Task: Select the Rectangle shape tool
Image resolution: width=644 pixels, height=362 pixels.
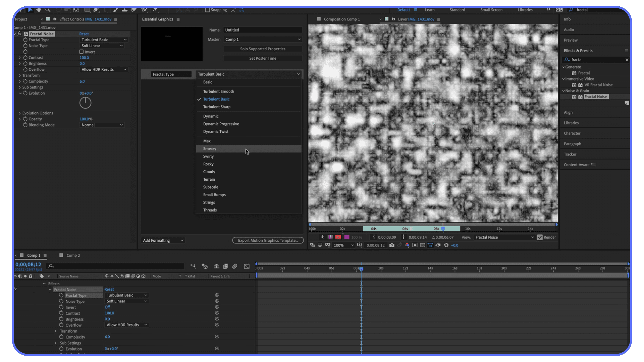Action: click(x=87, y=10)
